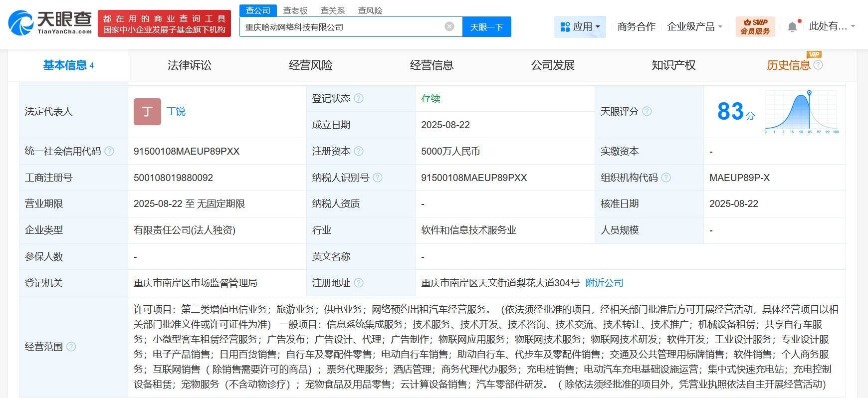Click help icon next to 历史信息
The image size is (868, 398).
(x=818, y=65)
